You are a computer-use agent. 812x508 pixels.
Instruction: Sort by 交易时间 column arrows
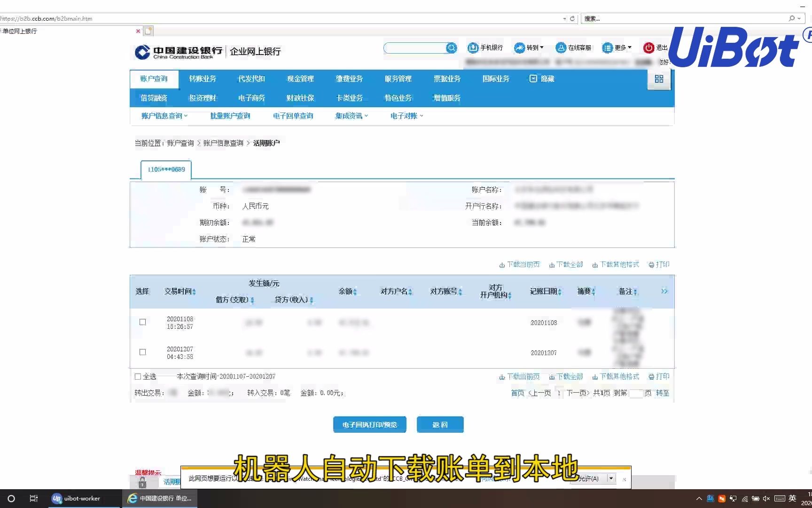pos(194,292)
